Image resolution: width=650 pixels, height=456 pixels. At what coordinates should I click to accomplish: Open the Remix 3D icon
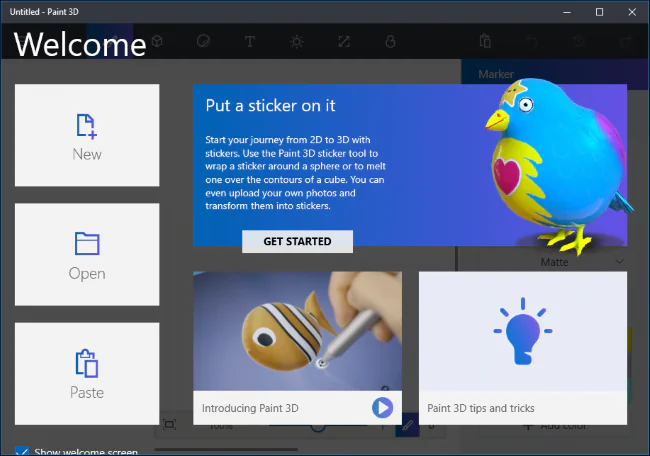point(390,41)
